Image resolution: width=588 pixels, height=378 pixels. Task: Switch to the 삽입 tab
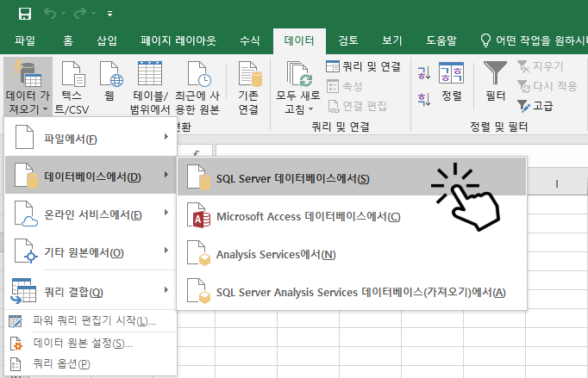(107, 40)
